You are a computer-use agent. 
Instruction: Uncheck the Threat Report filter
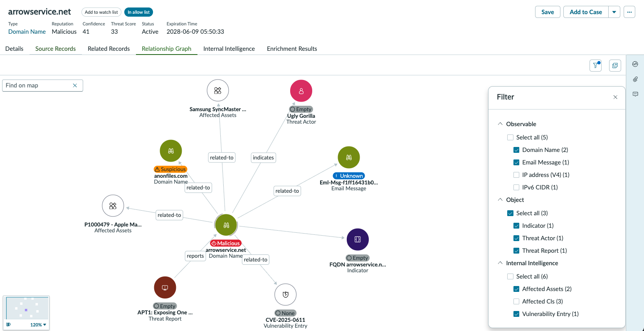pyautogui.click(x=516, y=251)
